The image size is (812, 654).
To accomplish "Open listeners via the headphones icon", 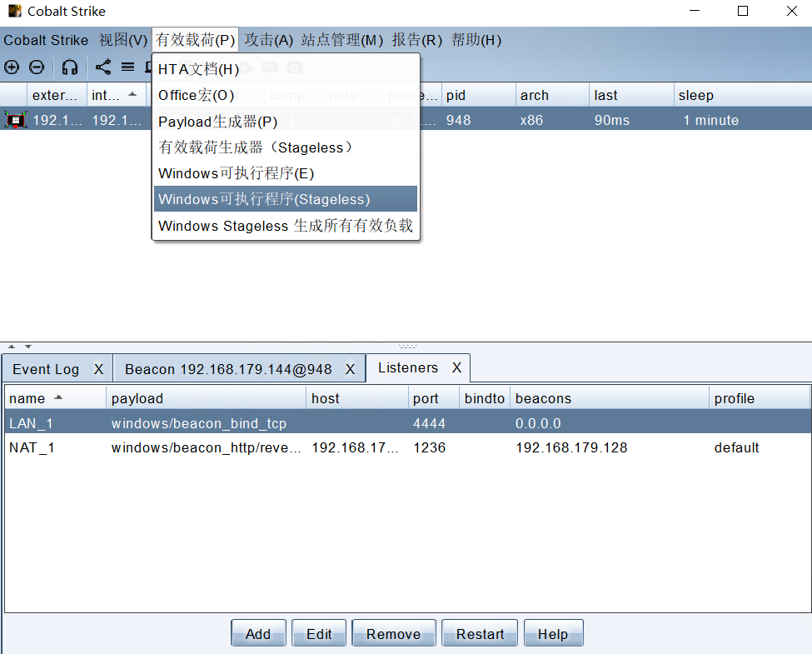I will coord(69,67).
